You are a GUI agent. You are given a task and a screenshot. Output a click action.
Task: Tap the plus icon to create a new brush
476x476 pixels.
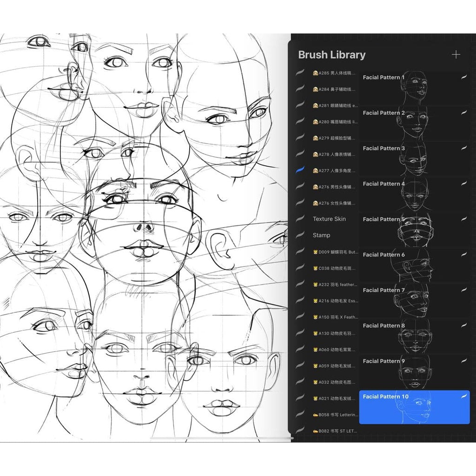(x=457, y=54)
